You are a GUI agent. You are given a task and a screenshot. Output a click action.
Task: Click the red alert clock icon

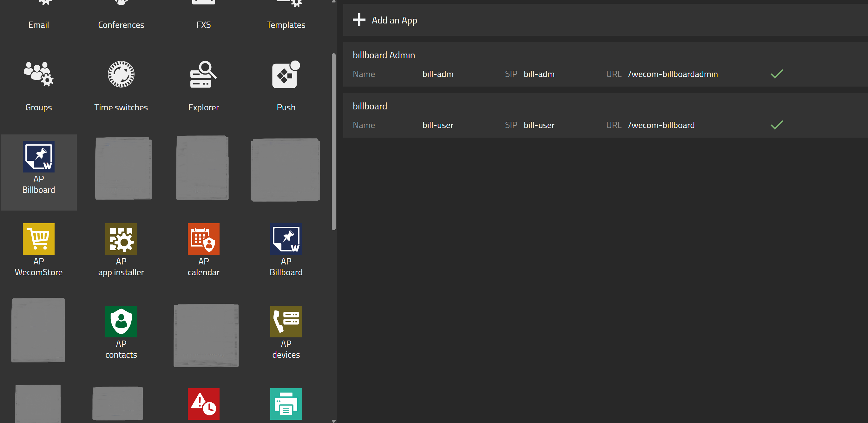(203, 403)
